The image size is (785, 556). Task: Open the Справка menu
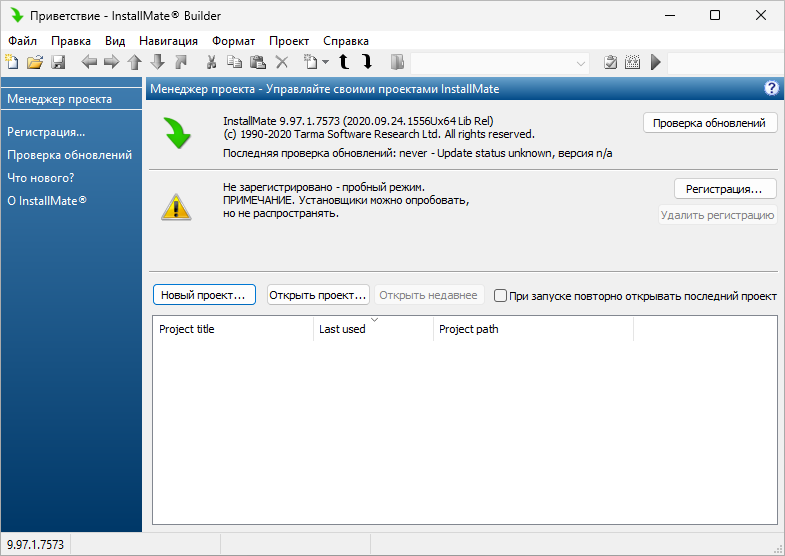pos(346,41)
